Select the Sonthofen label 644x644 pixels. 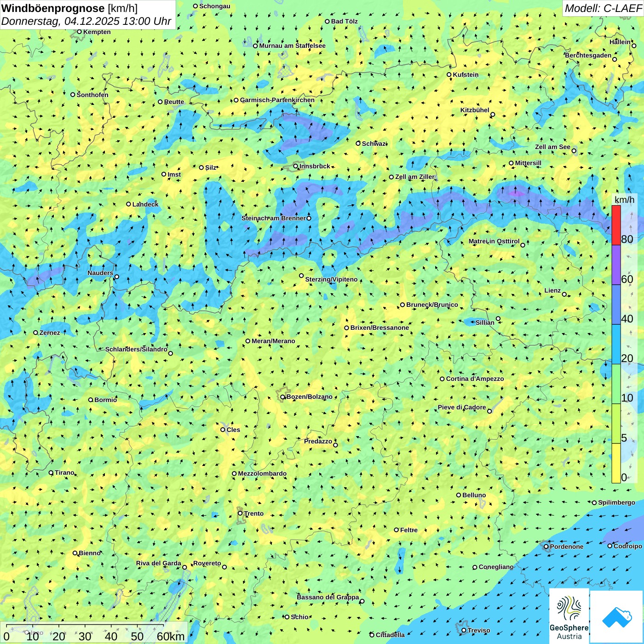(92, 95)
